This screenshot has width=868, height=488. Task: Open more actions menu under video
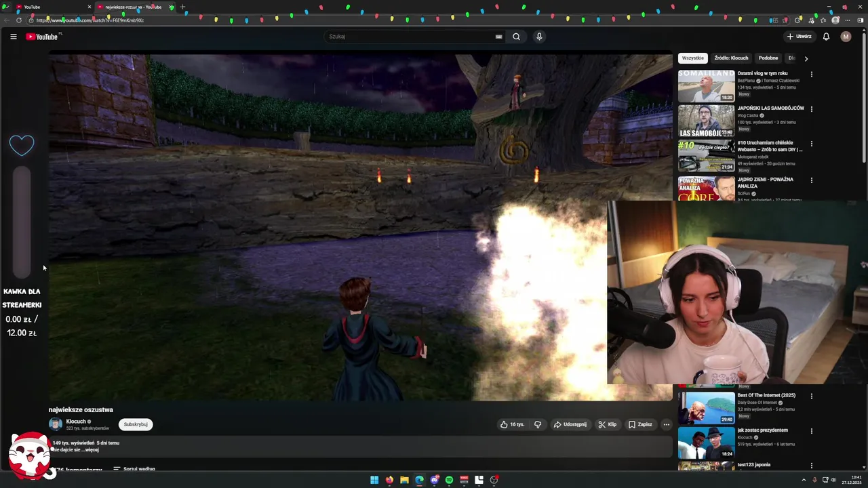pyautogui.click(x=667, y=424)
